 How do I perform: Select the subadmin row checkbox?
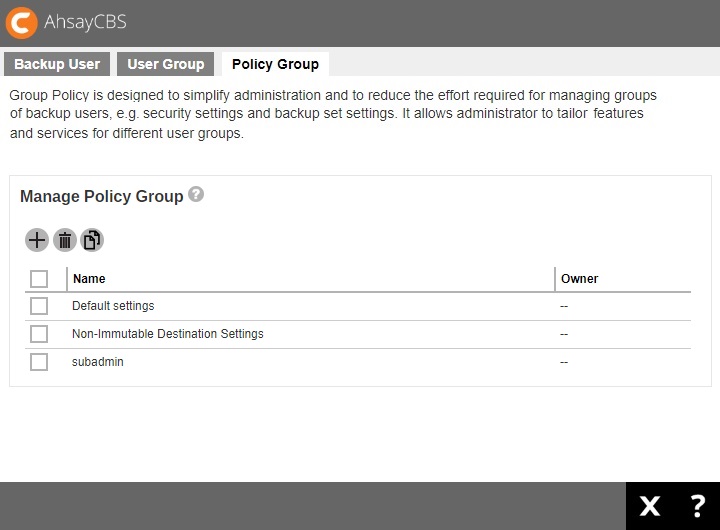pos(39,362)
